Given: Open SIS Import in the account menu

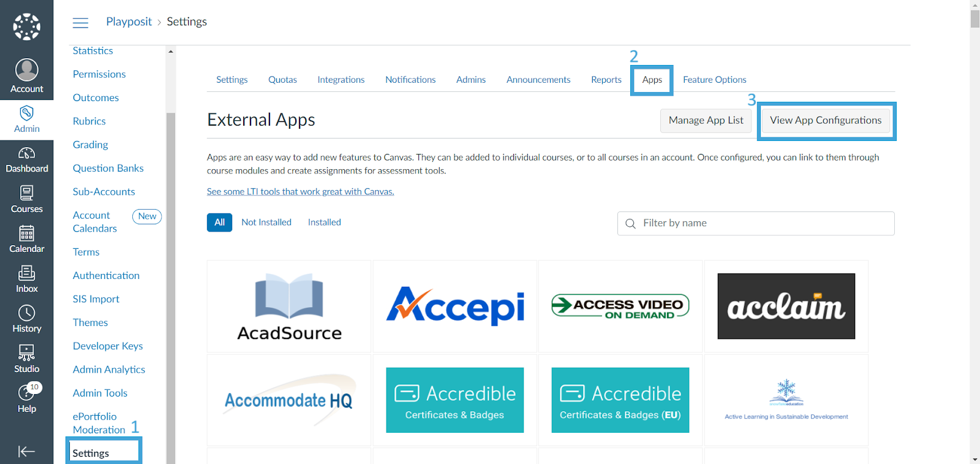Looking at the screenshot, I should click(96, 299).
